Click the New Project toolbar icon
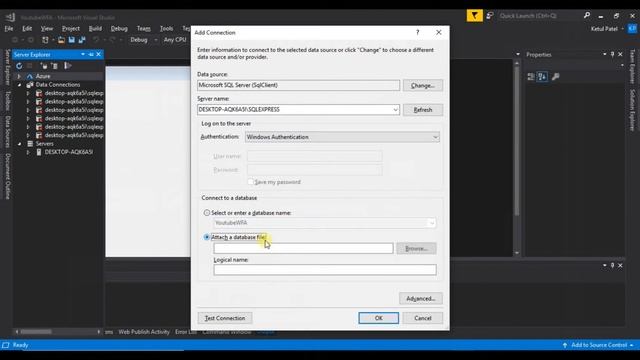 coord(45,40)
